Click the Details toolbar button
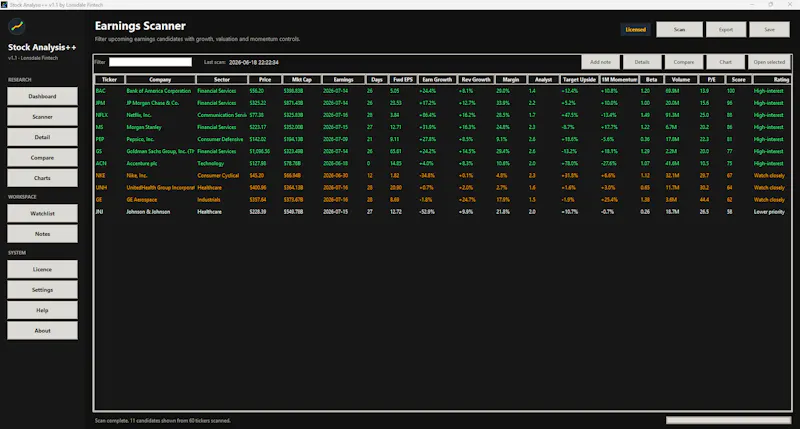Viewport: 800px width, 429px height. [642, 62]
